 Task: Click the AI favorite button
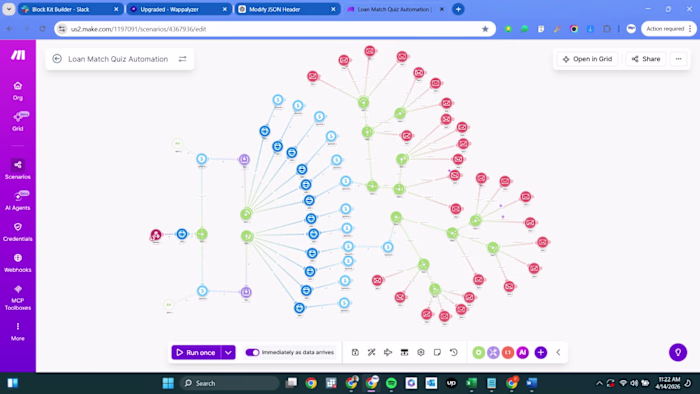pos(523,353)
